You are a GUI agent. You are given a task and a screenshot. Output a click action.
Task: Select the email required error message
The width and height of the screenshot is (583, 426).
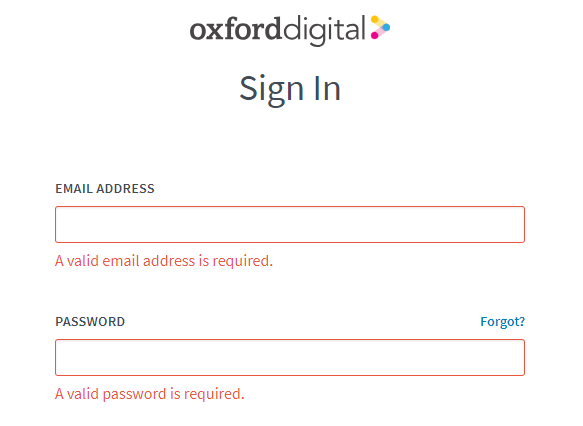tap(164, 261)
